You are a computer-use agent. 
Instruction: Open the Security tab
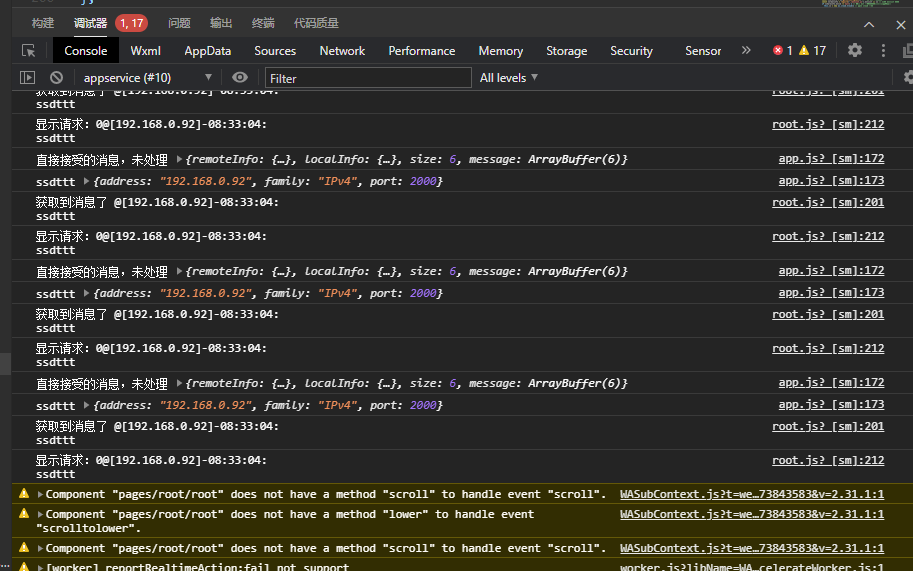point(631,51)
